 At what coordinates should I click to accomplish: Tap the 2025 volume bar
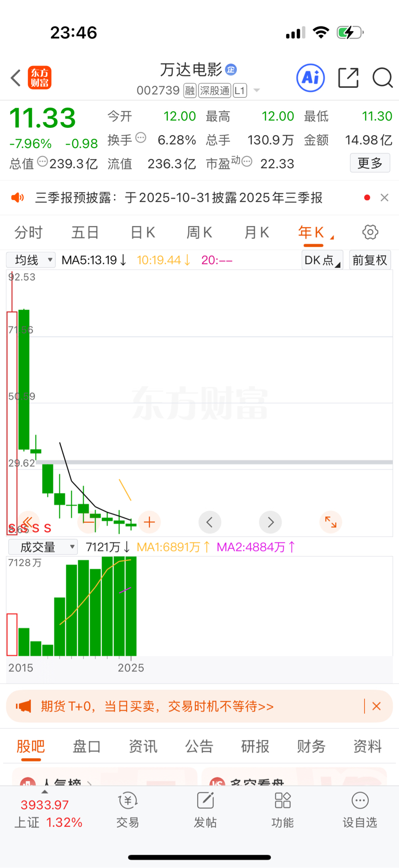coord(131,606)
